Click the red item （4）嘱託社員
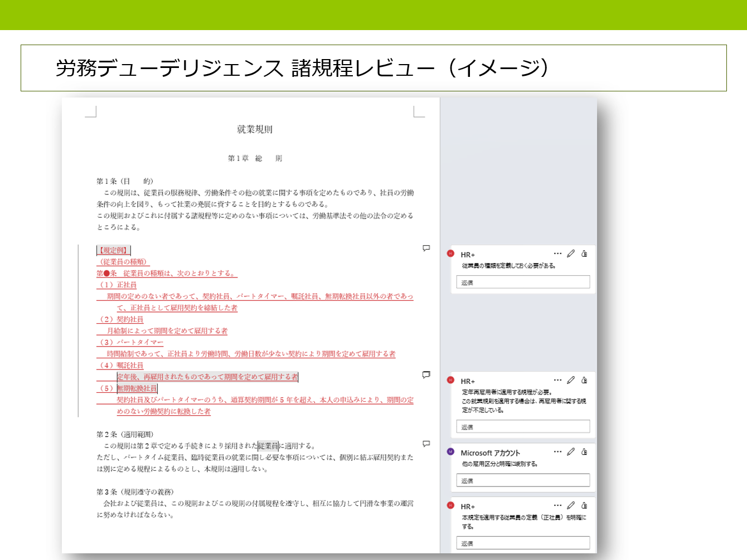Image resolution: width=747 pixels, height=560 pixels. tap(120, 366)
